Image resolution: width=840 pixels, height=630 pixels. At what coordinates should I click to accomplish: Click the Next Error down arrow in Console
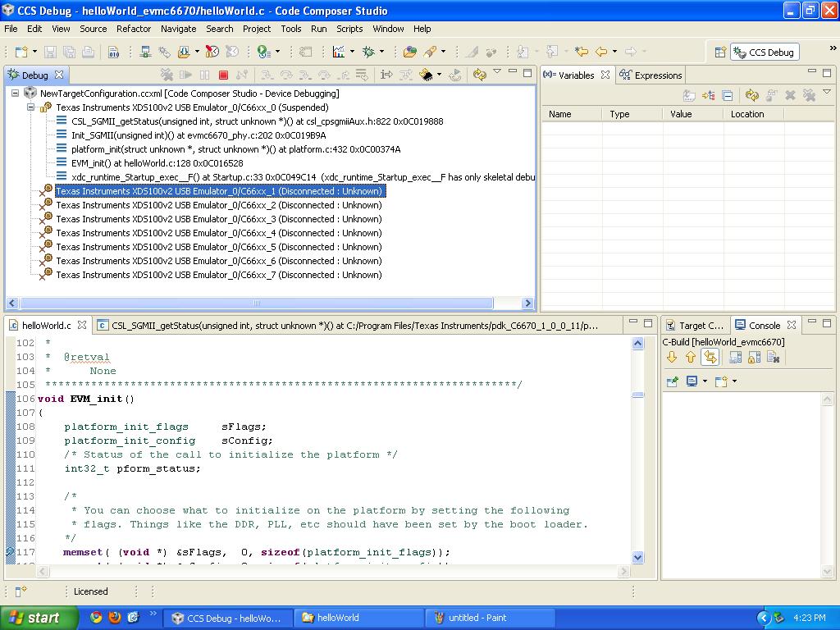(x=672, y=358)
